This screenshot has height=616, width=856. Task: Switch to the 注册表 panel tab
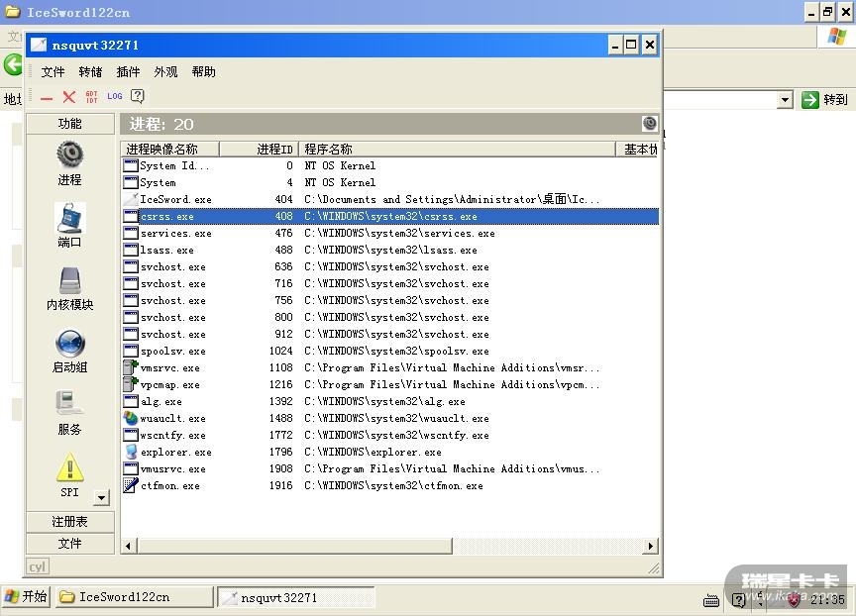pyautogui.click(x=70, y=522)
